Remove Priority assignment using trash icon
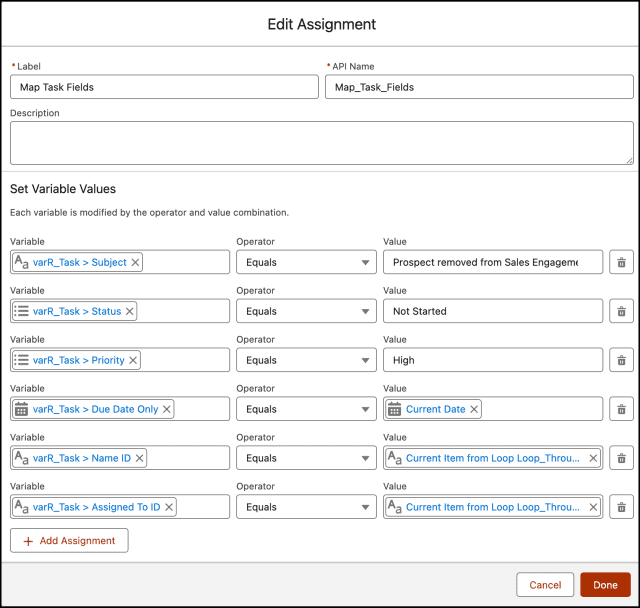This screenshot has height=608, width=640. coord(621,360)
